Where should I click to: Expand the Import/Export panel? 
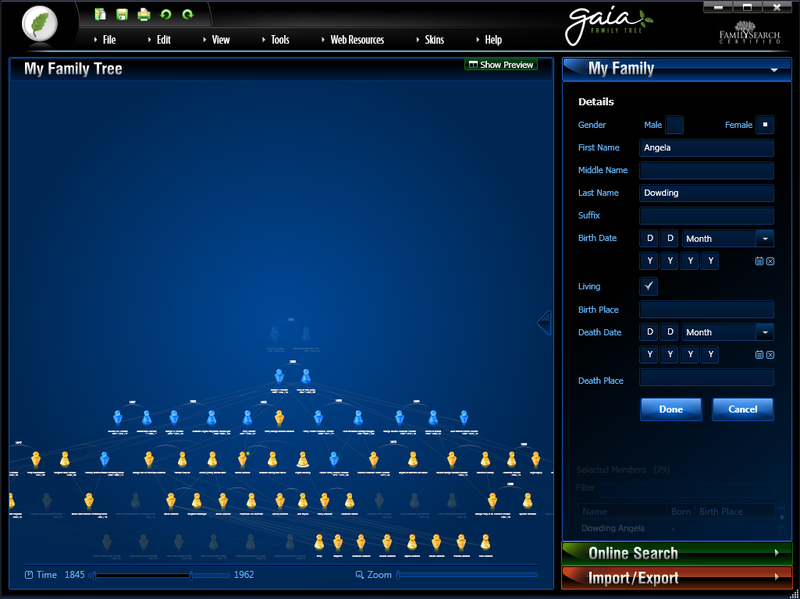click(677, 578)
